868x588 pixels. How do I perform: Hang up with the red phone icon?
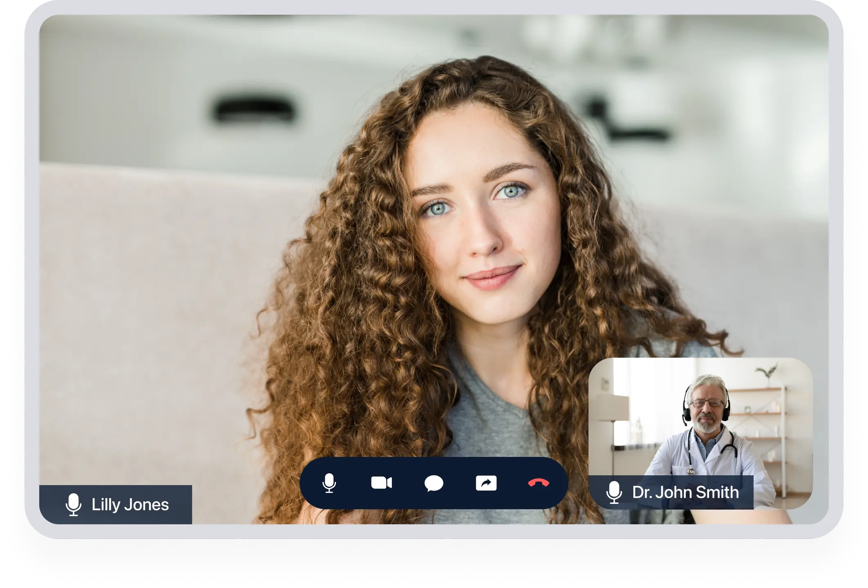(x=538, y=483)
